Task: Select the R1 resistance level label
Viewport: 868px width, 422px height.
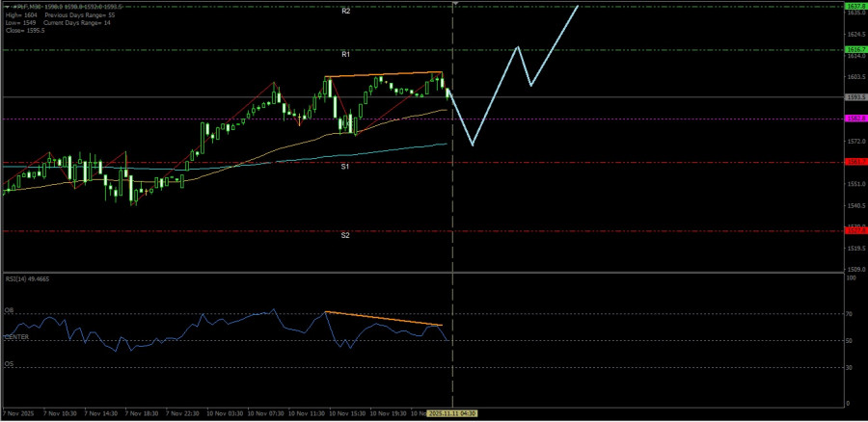Action: coord(345,54)
